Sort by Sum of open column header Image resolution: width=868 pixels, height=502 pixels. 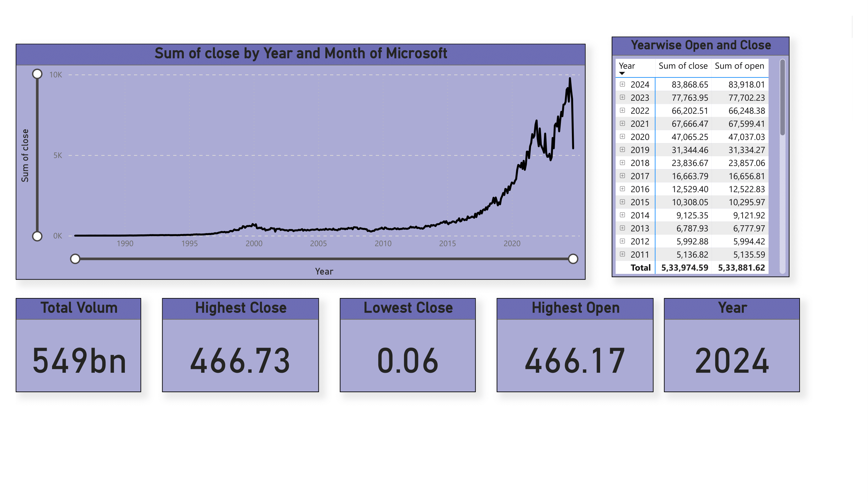point(739,66)
